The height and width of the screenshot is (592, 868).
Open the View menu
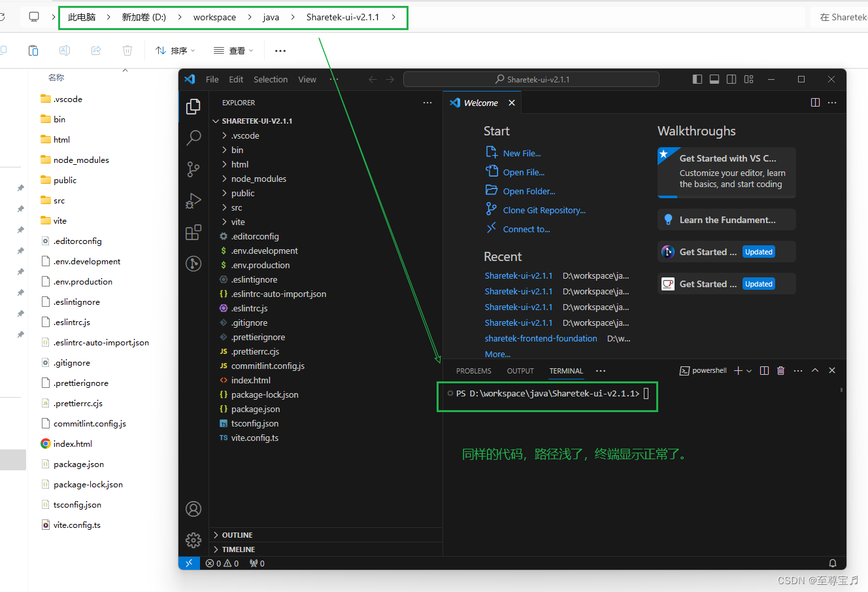pyautogui.click(x=307, y=79)
